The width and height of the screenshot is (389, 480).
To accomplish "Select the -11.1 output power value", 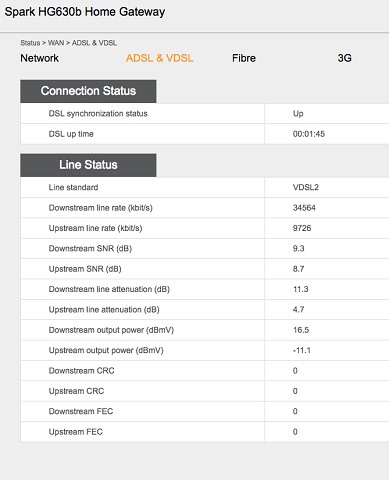I will pyautogui.click(x=302, y=350).
